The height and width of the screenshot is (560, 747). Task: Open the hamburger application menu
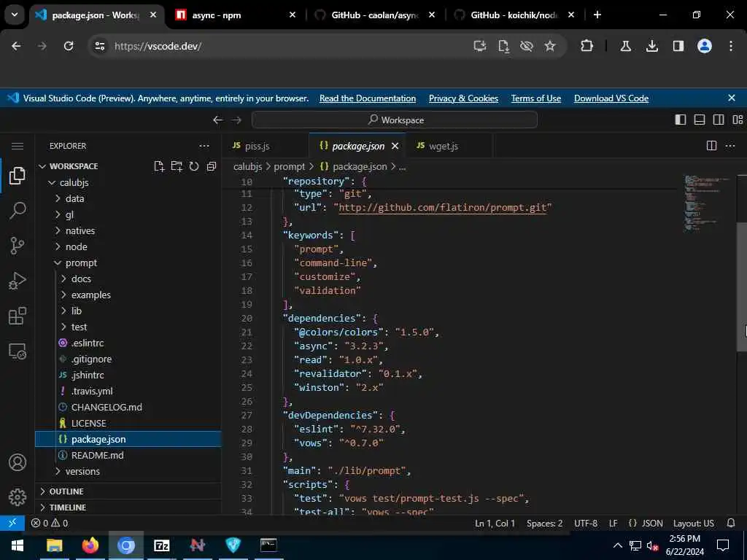pyautogui.click(x=18, y=146)
